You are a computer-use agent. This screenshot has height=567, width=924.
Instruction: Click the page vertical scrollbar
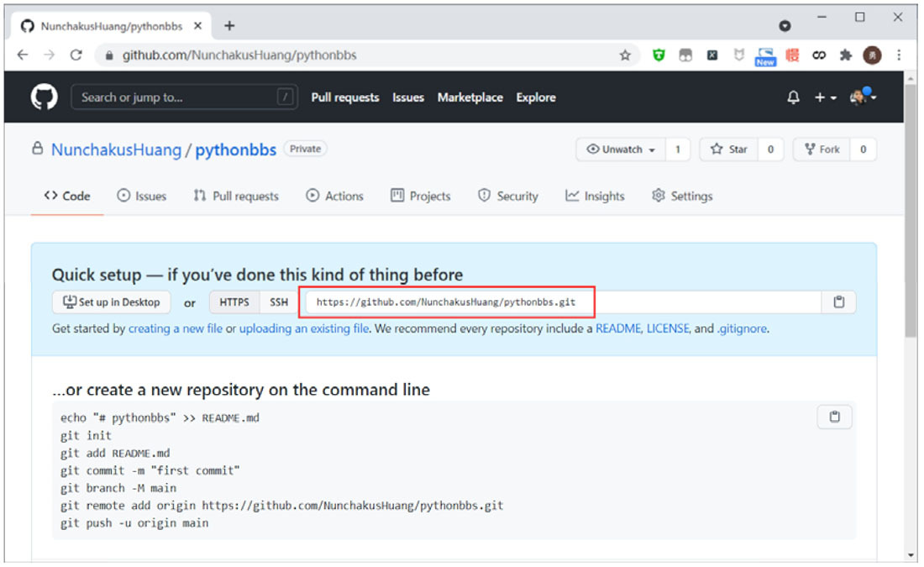pos(911,213)
